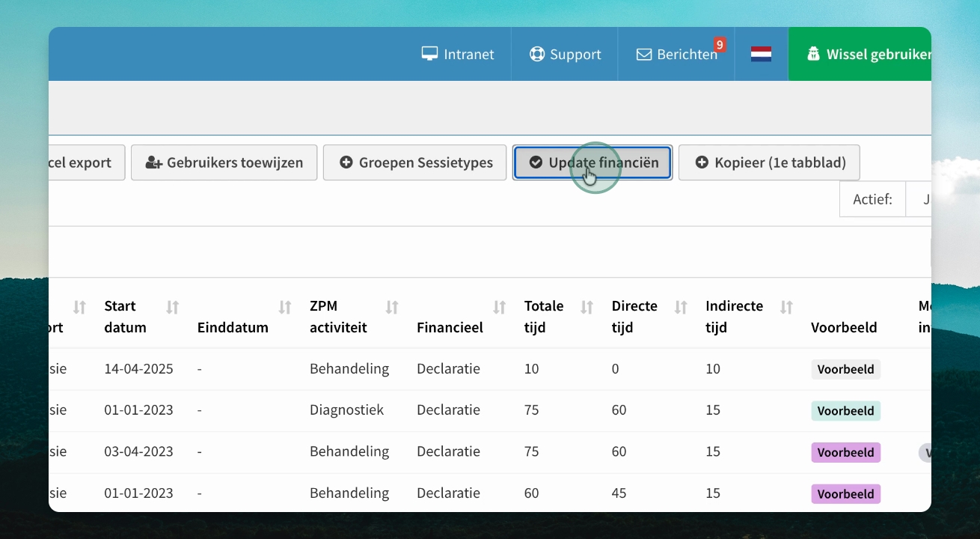Image resolution: width=980 pixels, height=539 pixels.
Task: Sort the table by Start datum arrows
Action: [173, 307]
